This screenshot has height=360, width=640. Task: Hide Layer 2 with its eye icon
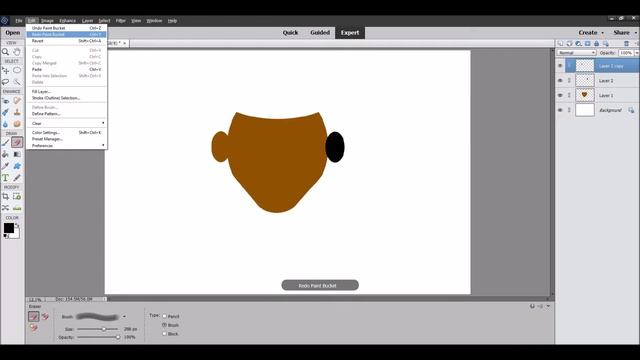tap(560, 80)
